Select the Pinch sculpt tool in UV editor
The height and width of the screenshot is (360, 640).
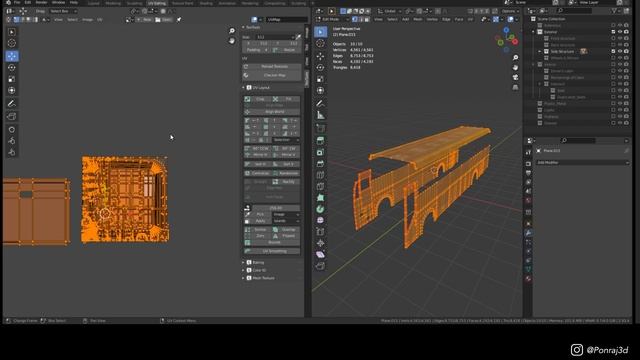(x=12, y=152)
